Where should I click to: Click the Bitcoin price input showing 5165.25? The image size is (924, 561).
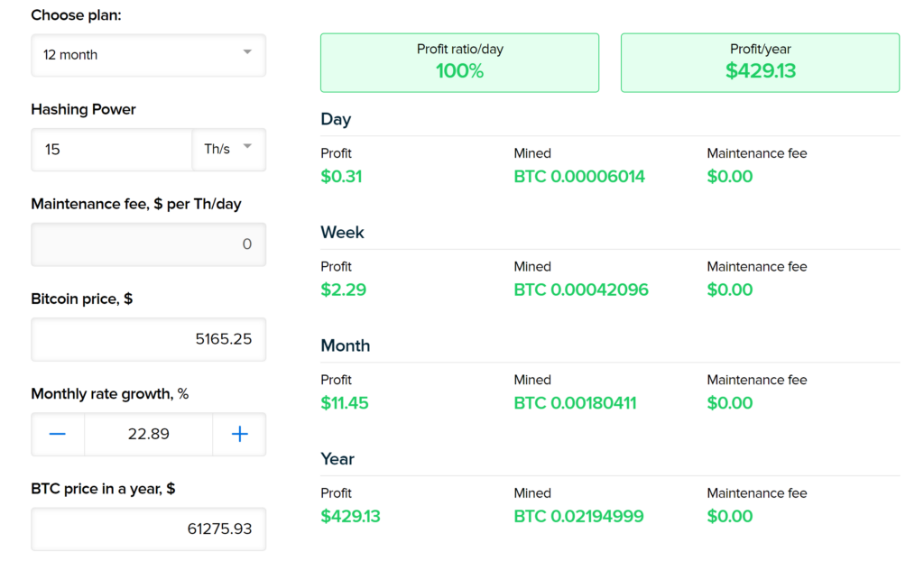[x=148, y=339]
